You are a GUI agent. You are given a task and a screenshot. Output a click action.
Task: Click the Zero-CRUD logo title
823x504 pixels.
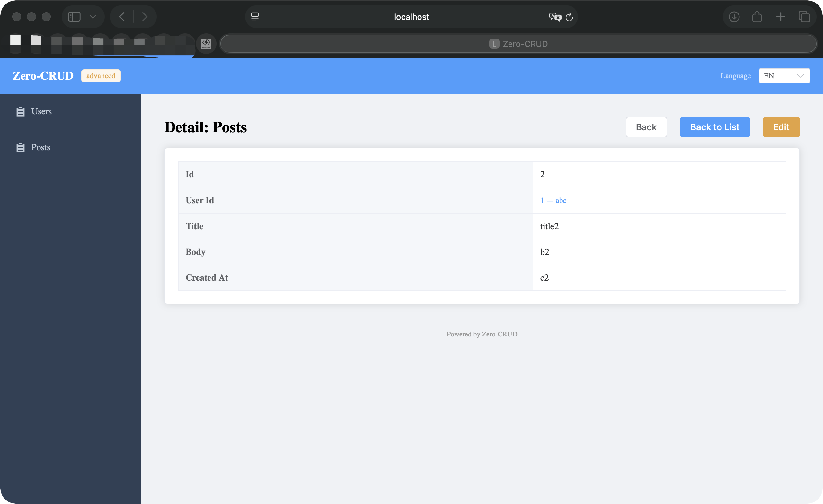(43, 76)
